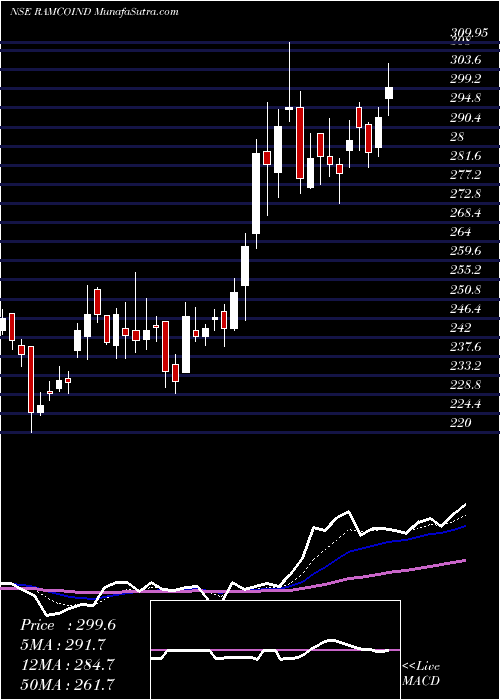Click the 50MA : 261.7 readout
The image size is (500, 700).
pos(67,684)
